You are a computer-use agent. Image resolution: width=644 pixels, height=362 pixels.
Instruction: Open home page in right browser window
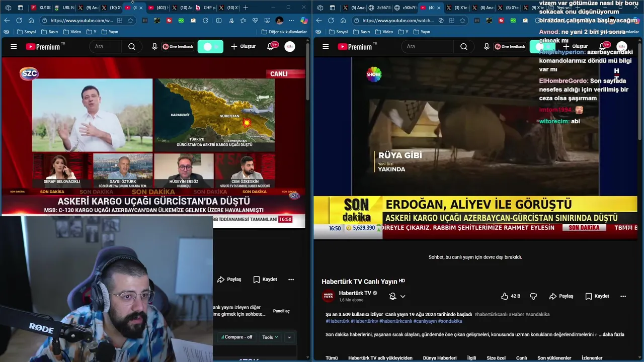(343, 21)
